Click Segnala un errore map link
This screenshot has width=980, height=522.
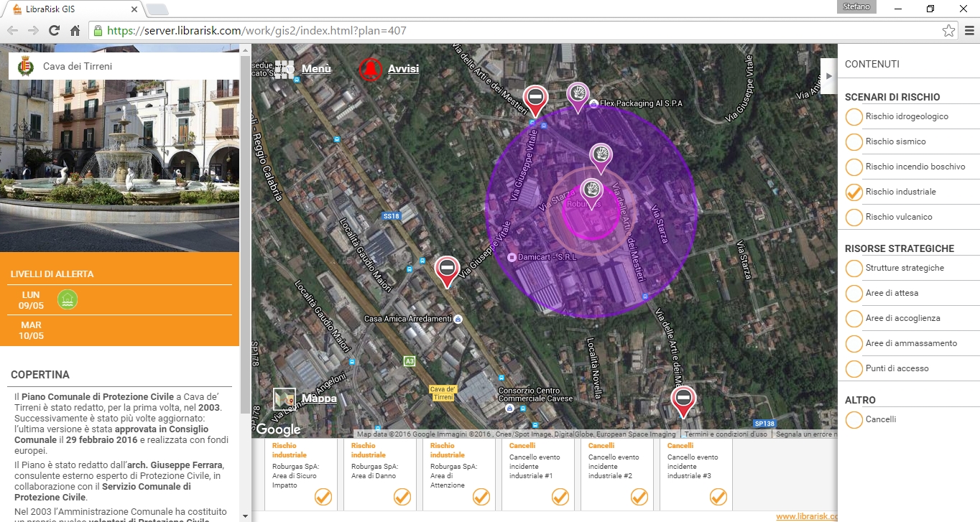tap(805, 434)
